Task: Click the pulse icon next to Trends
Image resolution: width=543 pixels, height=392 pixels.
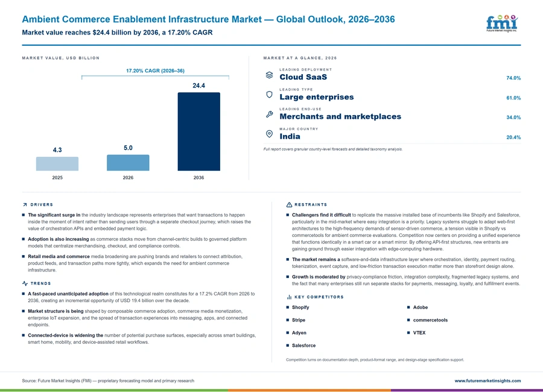Action: point(25,283)
